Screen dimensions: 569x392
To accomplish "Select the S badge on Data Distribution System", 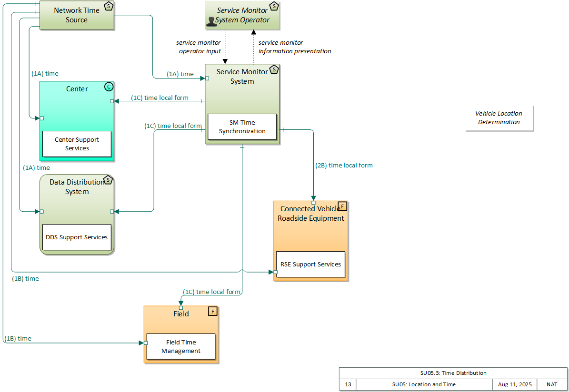I will click(x=108, y=180).
